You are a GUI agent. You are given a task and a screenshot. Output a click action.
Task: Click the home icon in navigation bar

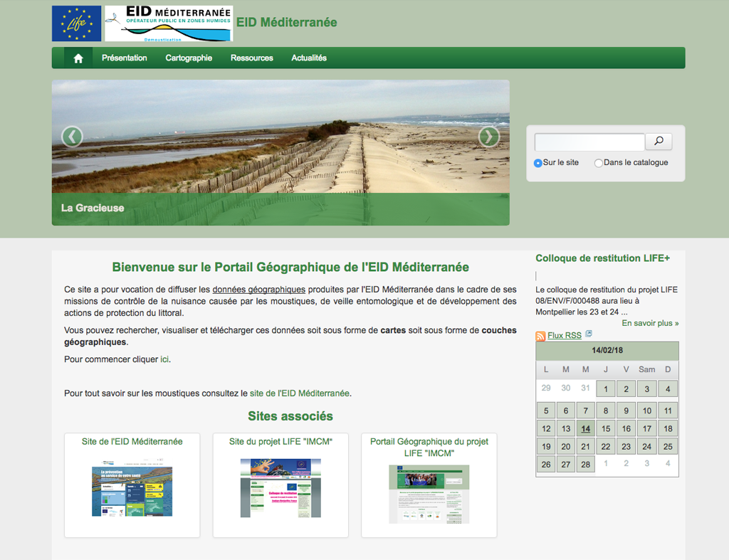78,58
